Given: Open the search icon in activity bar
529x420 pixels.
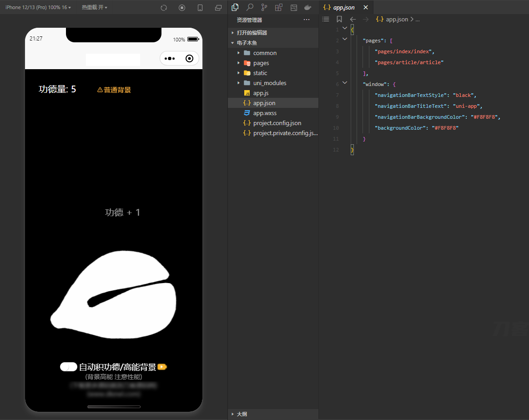Looking at the screenshot, I should [250, 7].
